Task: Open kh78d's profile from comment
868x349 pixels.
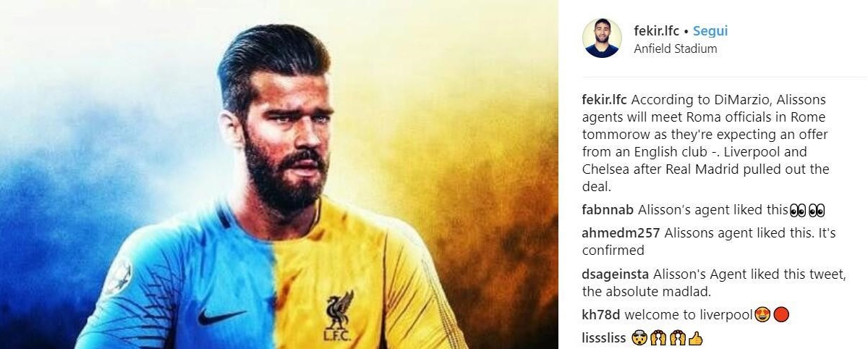Action: pyautogui.click(x=601, y=315)
